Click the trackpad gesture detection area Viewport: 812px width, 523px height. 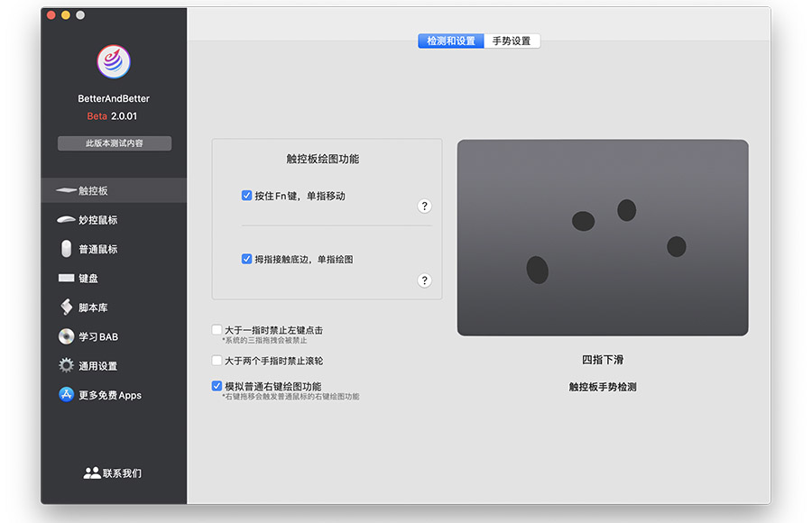tap(603, 238)
